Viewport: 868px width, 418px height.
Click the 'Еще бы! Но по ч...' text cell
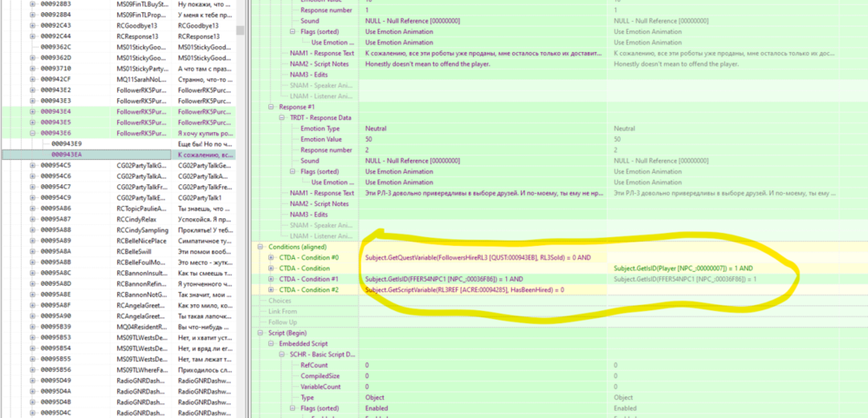coord(206,144)
